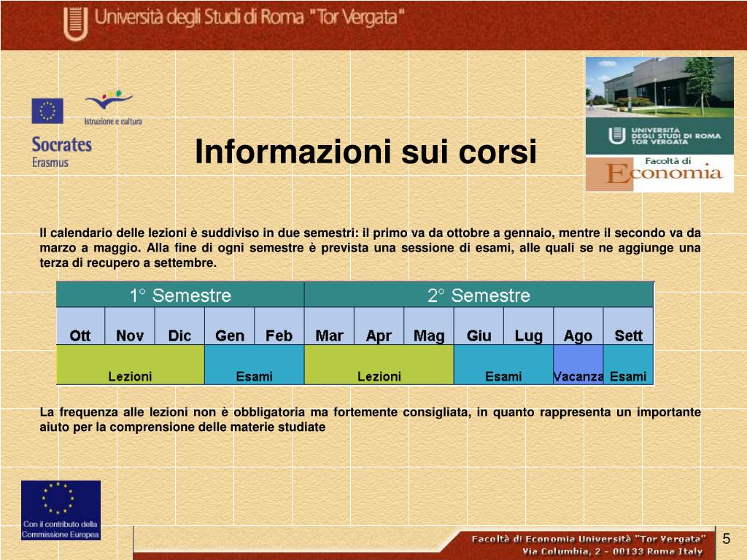Click the Tor Vergata shield logo in header
This screenshot has height=560, width=747.
(76, 24)
